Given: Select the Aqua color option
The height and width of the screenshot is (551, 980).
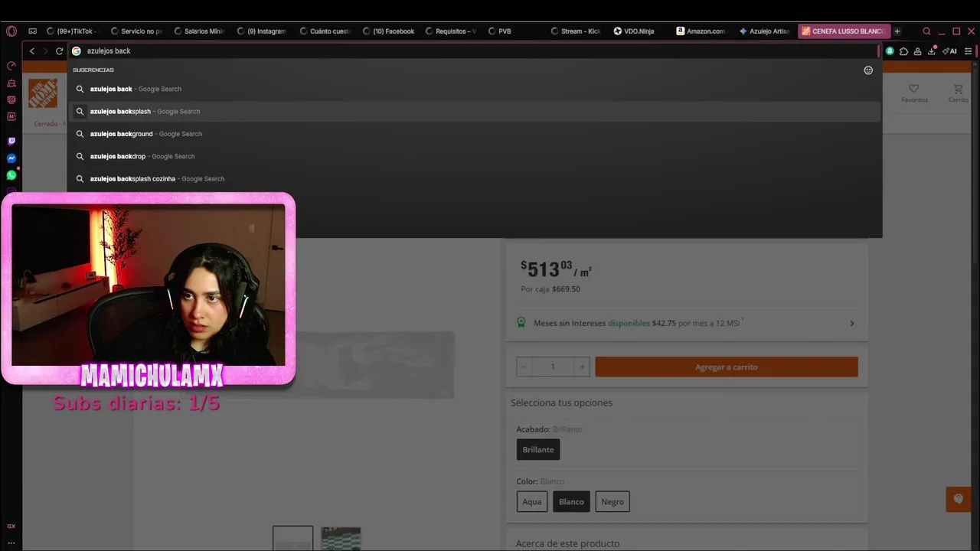Looking at the screenshot, I should pos(532,501).
